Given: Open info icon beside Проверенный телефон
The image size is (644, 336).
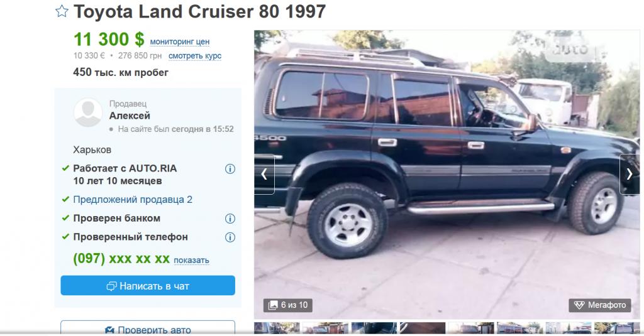Looking at the screenshot, I should pyautogui.click(x=230, y=237).
